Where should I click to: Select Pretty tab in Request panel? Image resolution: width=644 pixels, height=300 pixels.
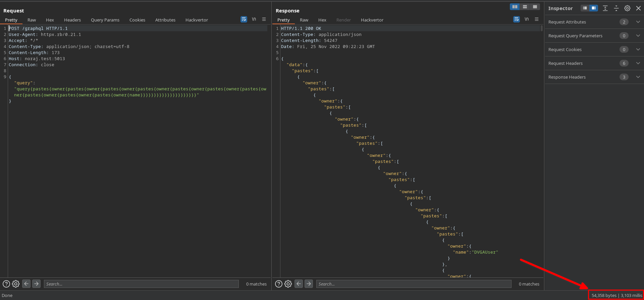pyautogui.click(x=11, y=20)
